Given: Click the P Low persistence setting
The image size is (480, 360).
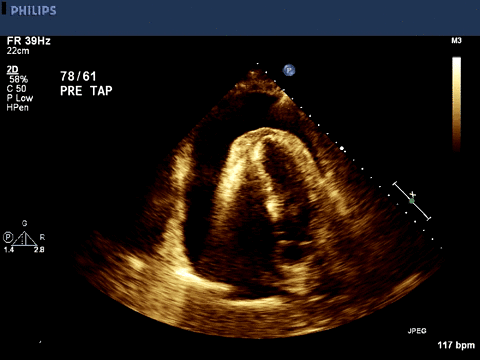Looking at the screenshot, I should [x=20, y=98].
